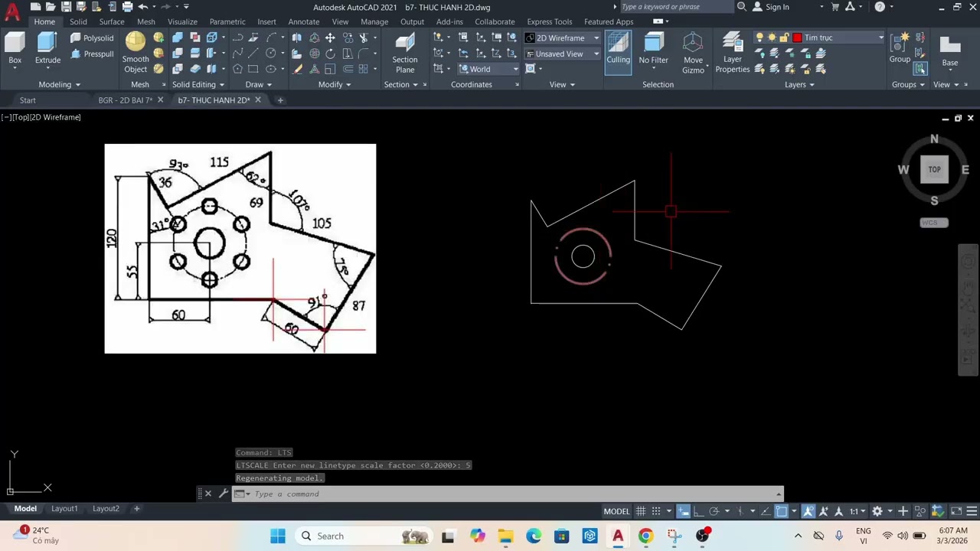
Task: Toggle ortho mode in status bar
Action: pos(698,511)
